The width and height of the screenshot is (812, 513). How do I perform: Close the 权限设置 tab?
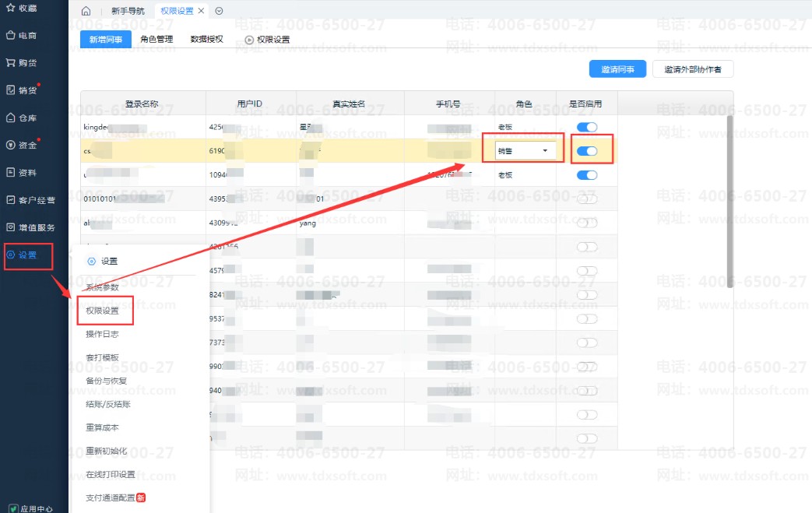(202, 11)
